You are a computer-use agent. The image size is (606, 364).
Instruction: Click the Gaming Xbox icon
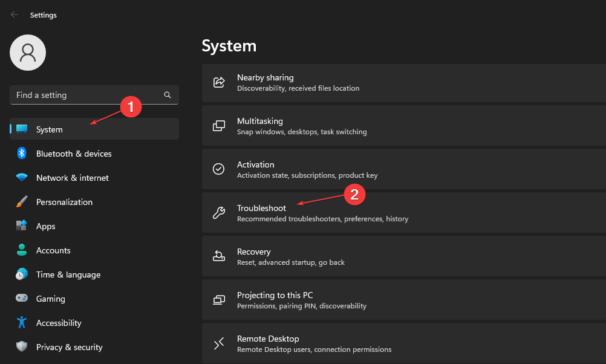21,298
